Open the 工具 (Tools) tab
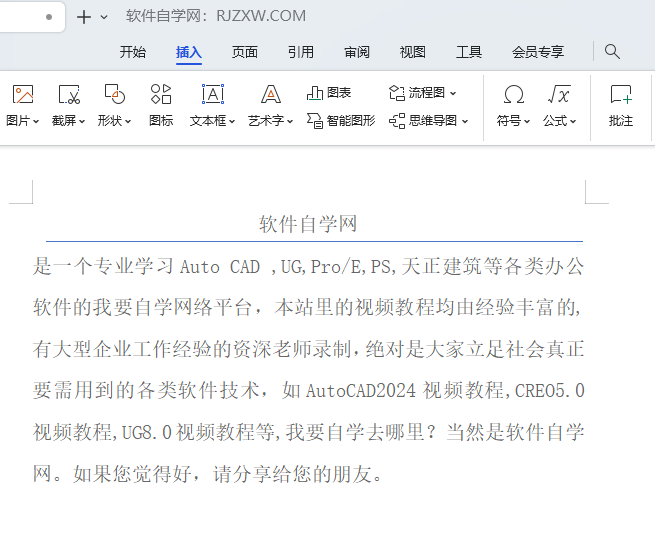The height and width of the screenshot is (551, 655). click(469, 52)
